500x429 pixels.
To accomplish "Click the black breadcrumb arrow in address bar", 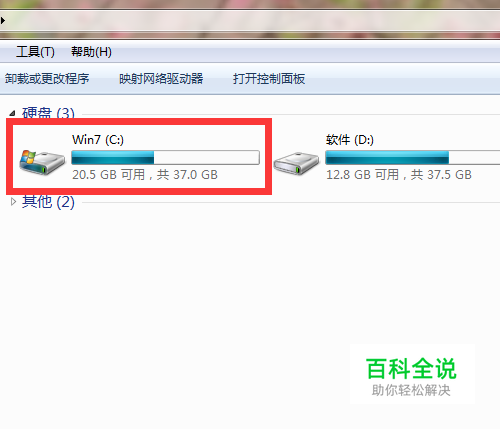I will (x=3, y=21).
